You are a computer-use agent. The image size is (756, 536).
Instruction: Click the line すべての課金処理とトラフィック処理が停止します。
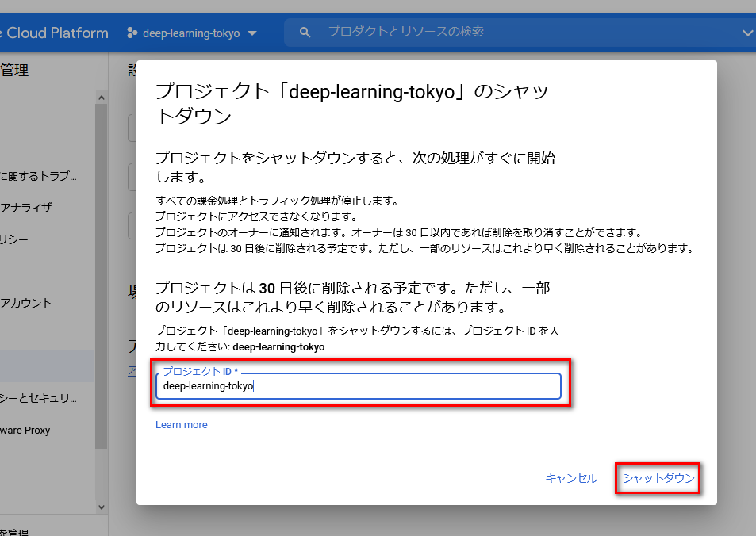point(277,201)
